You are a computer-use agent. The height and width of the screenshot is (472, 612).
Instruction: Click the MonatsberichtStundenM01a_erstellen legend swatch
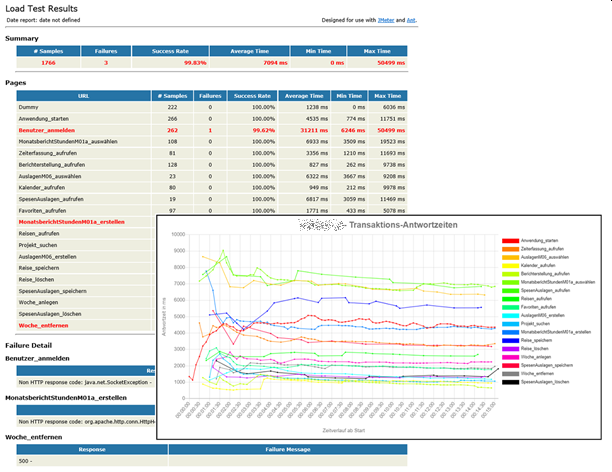pos(511,332)
